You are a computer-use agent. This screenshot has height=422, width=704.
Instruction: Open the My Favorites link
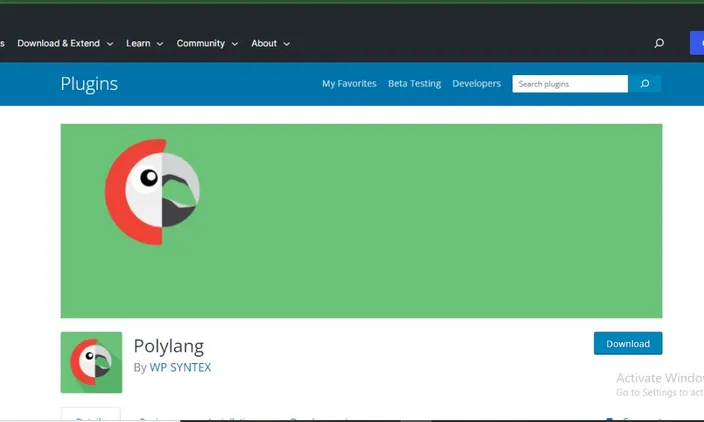349,84
